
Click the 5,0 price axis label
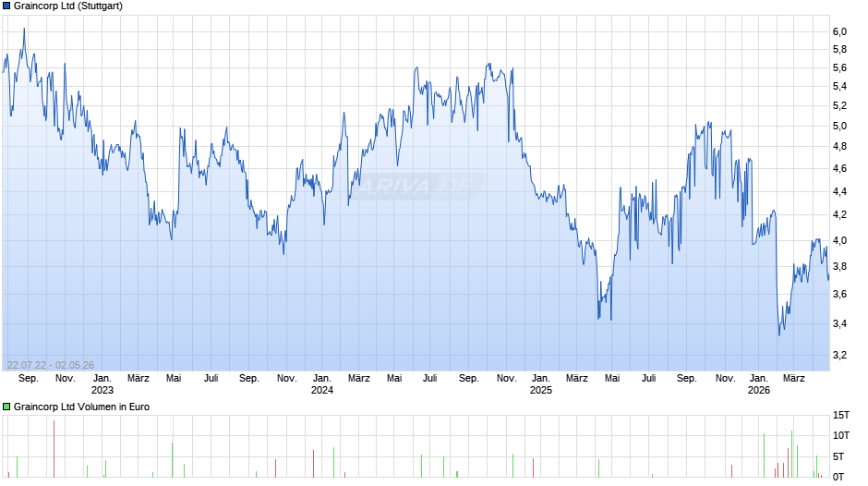coord(839,126)
